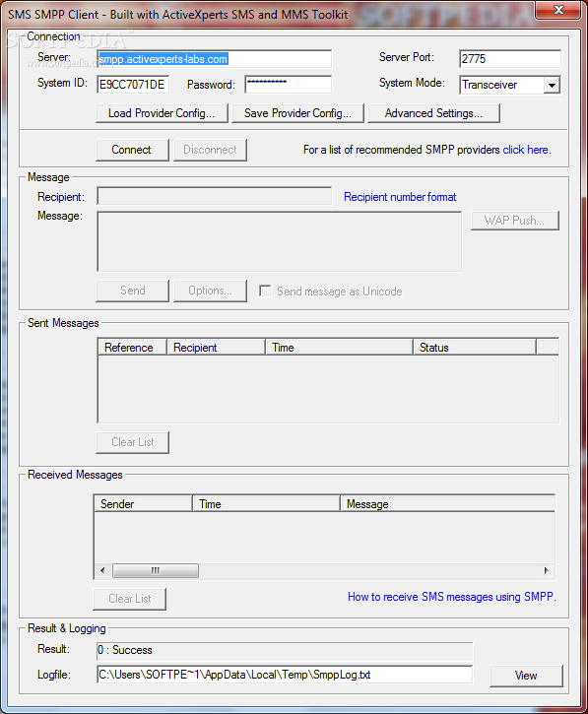The width and height of the screenshot is (588, 714).
Task: Click the Recipient input field
Action: 214,196
